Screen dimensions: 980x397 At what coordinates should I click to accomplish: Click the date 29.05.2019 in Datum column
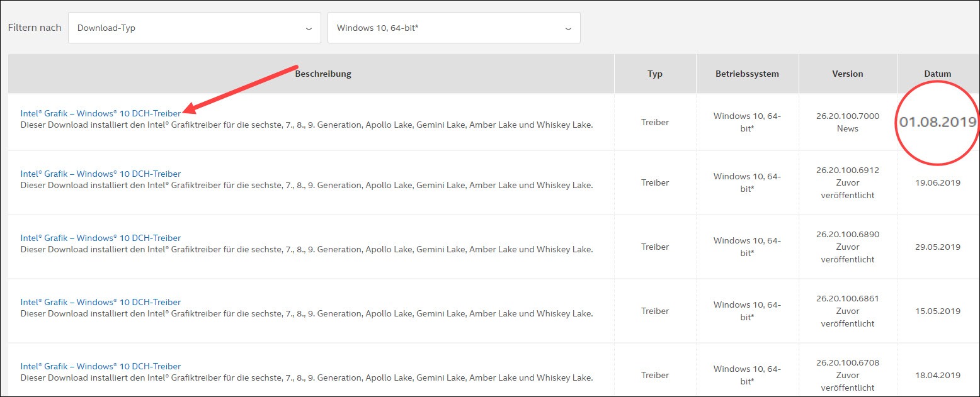[938, 247]
